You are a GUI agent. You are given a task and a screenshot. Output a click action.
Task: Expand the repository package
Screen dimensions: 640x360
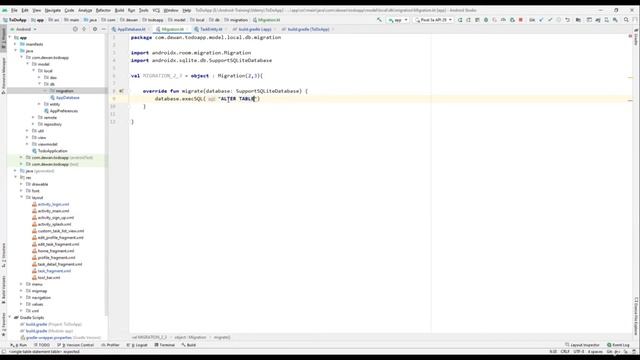[x=33, y=124]
